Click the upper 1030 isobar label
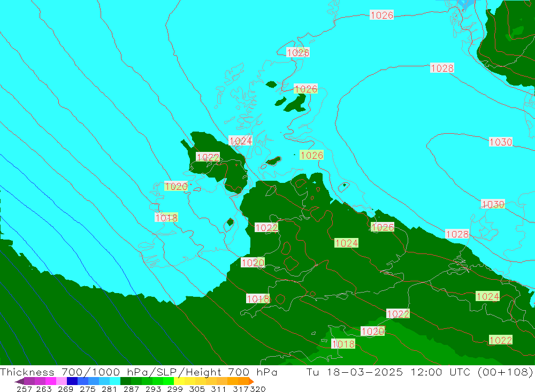Viewport: 535px width, 392px height. [501, 142]
